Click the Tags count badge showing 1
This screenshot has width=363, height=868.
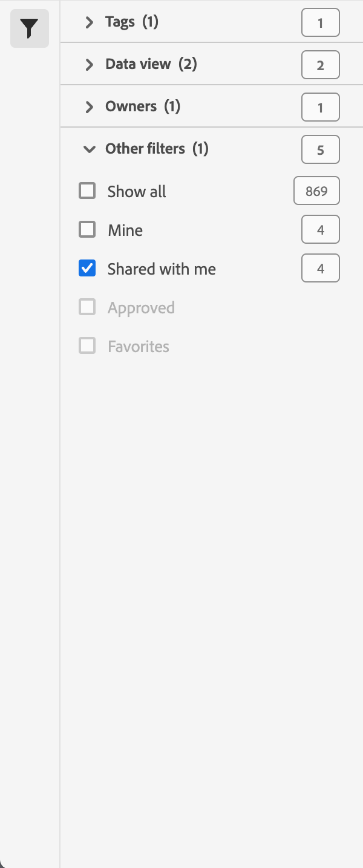pos(321,23)
